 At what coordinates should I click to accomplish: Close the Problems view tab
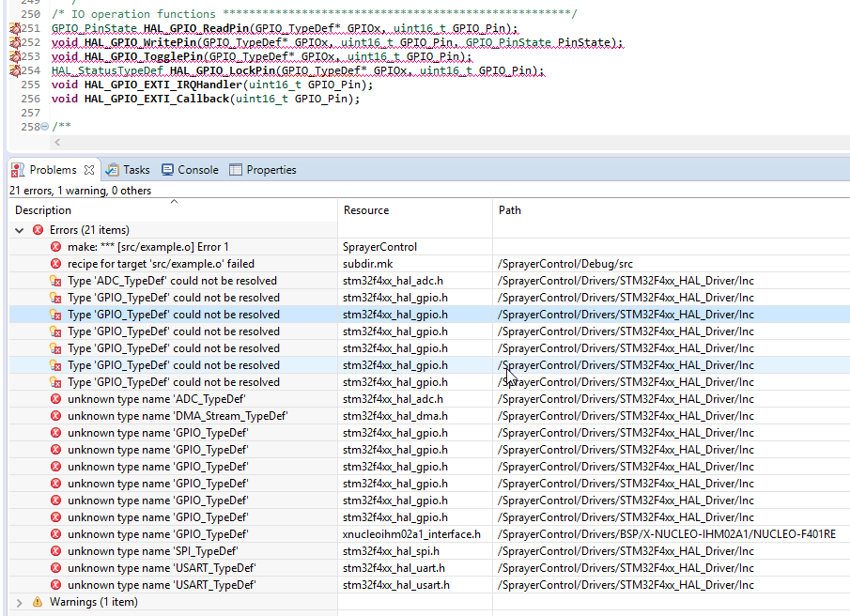tap(89, 170)
